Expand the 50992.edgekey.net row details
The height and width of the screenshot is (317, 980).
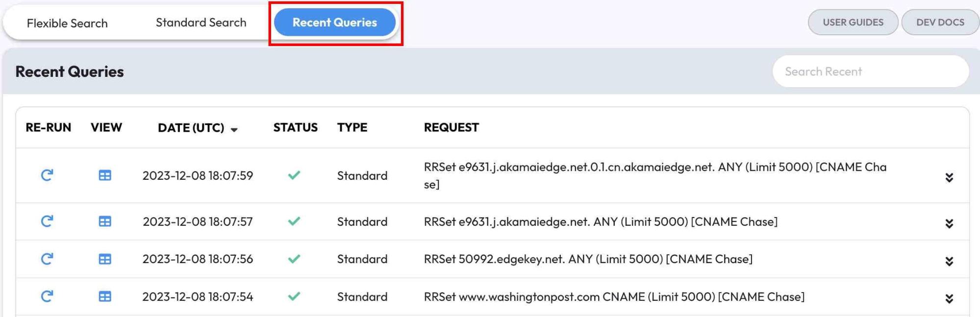coord(949,261)
